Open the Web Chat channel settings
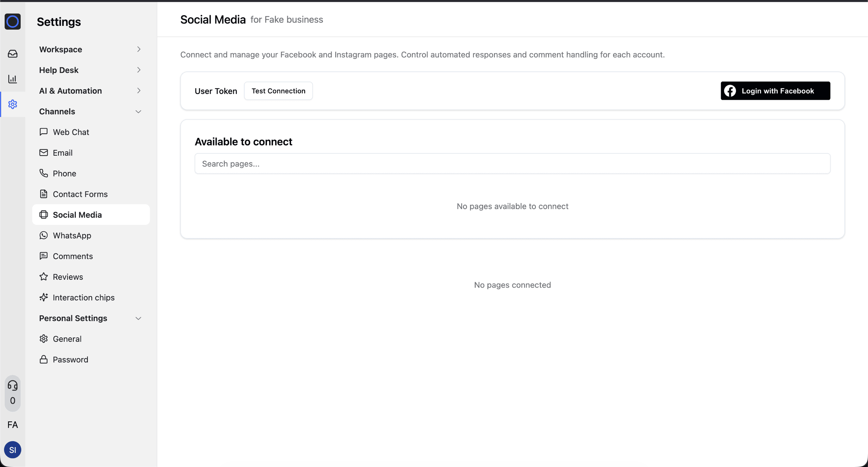The height and width of the screenshot is (467, 868). click(71, 132)
